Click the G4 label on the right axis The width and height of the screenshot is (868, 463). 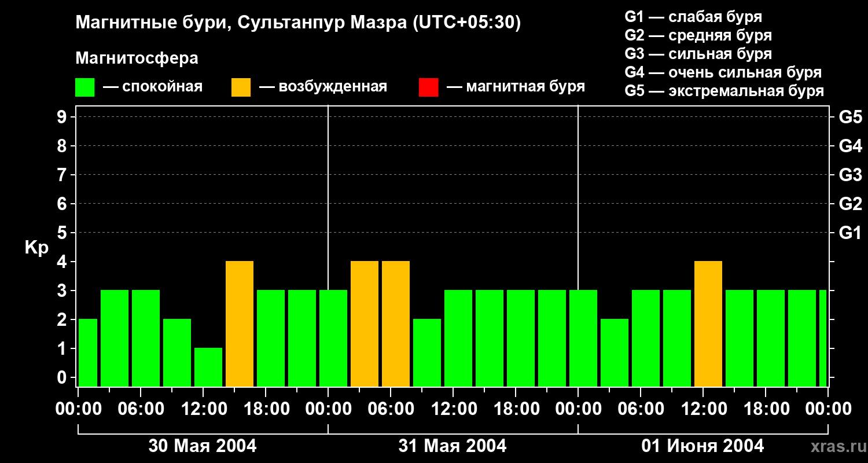coord(850,146)
